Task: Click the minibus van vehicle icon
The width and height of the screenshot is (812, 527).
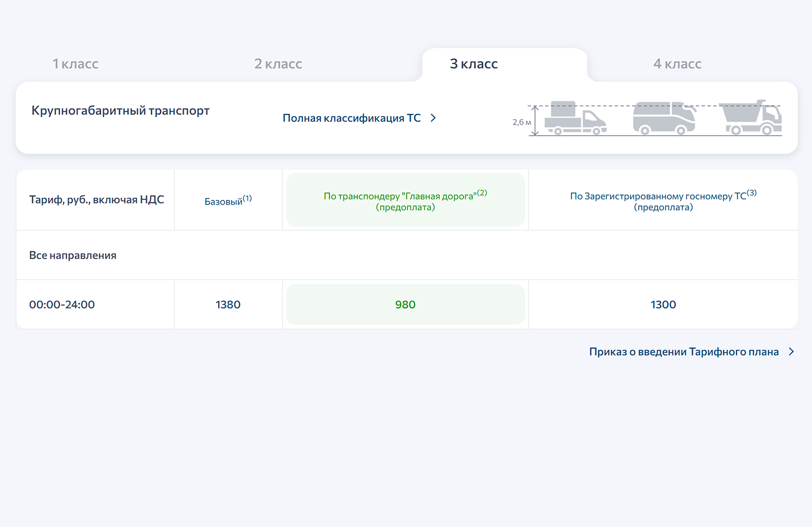Action: click(x=664, y=118)
